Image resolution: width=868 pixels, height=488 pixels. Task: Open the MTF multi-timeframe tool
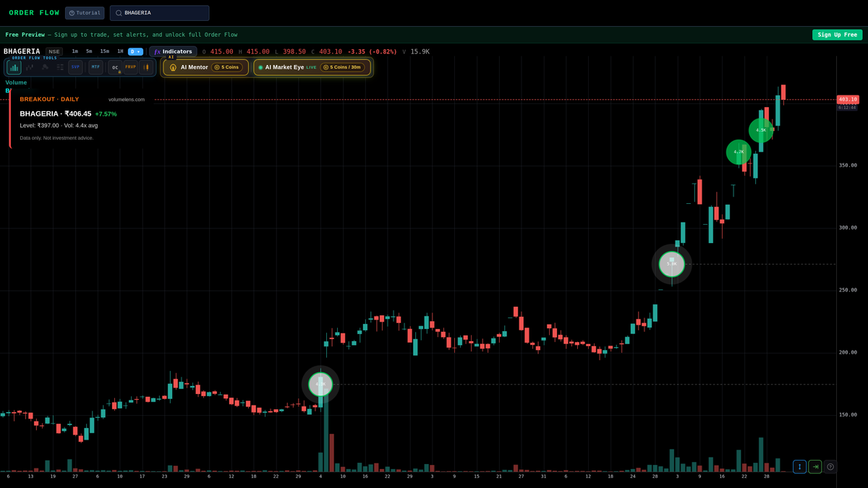click(x=96, y=67)
